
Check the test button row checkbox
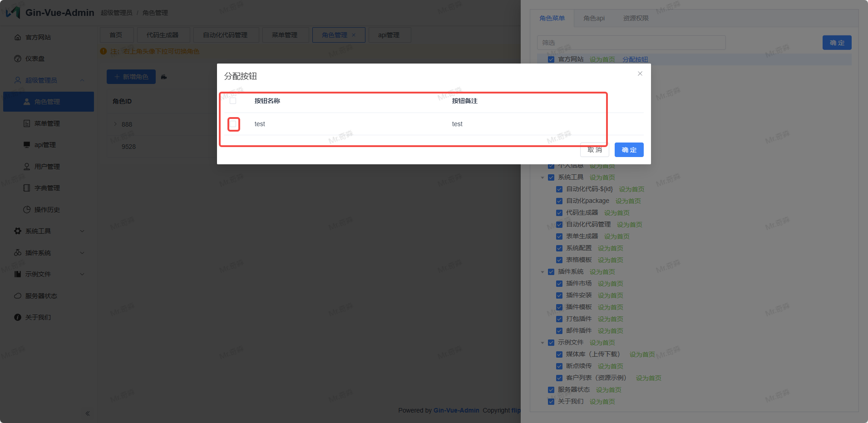(x=233, y=124)
